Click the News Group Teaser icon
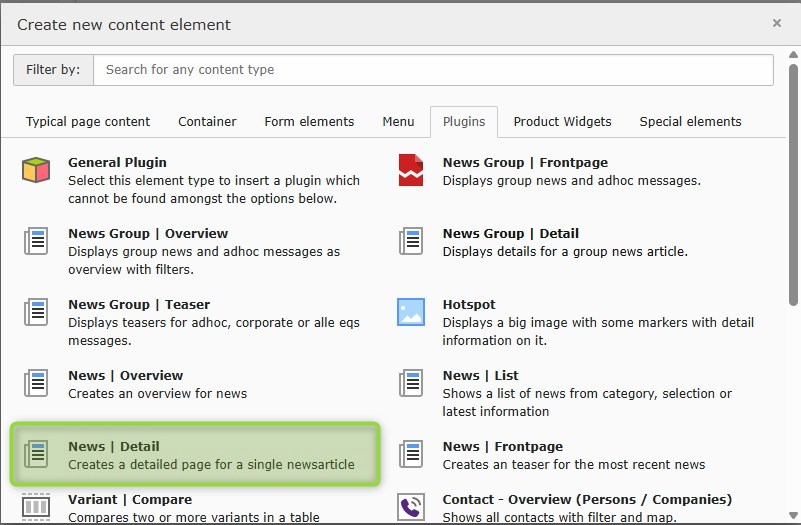Image resolution: width=801 pixels, height=525 pixels. [x=36, y=312]
